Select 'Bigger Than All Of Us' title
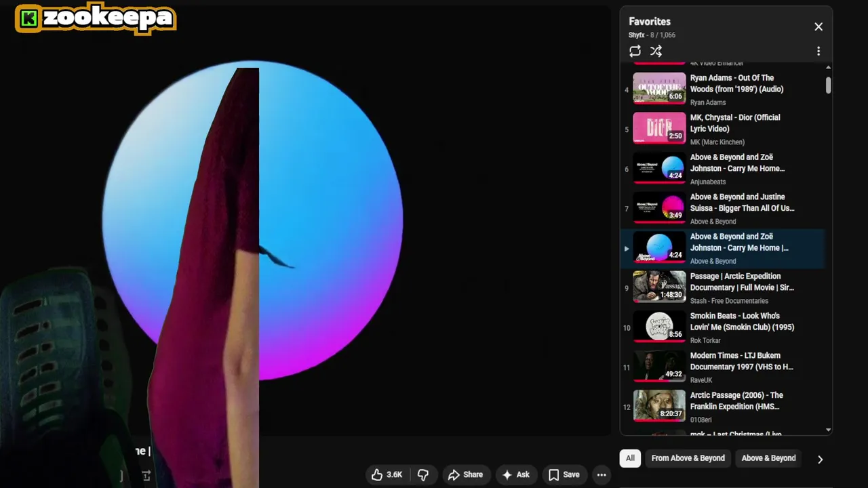Screen dimensions: 868x488 742,202
